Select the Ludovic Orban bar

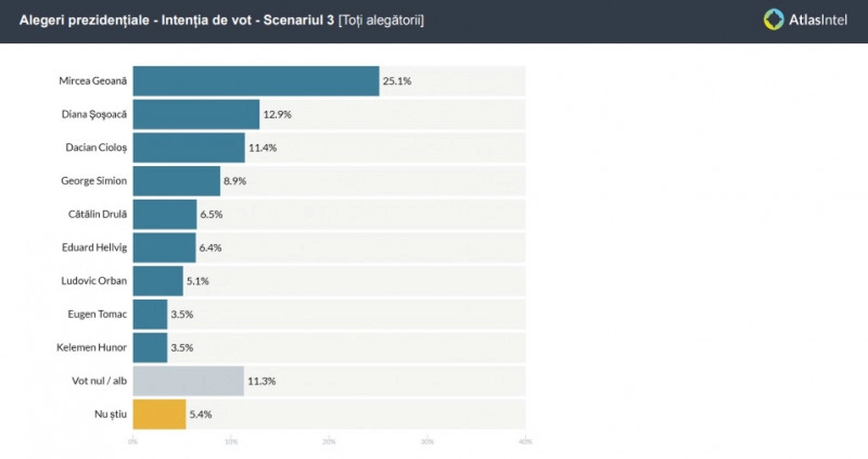click(x=158, y=281)
